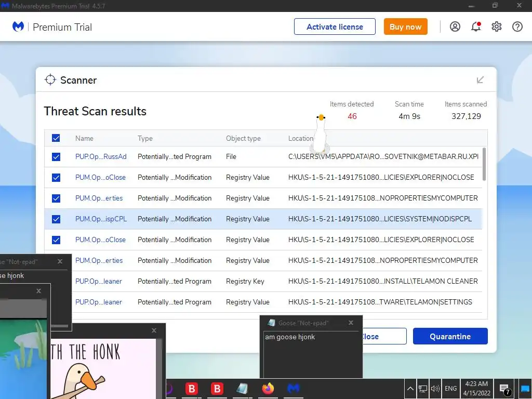This screenshot has height=399, width=532.
Task: Open the notepad taskbar icon
Action: tap(242, 389)
